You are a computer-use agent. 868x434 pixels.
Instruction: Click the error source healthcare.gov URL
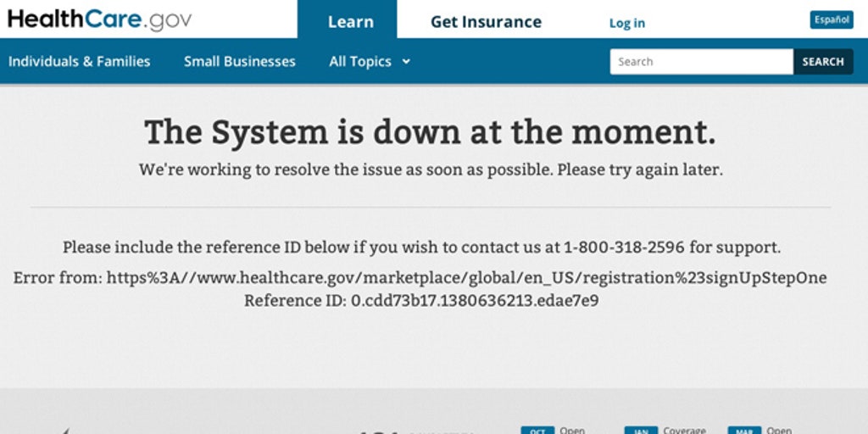click(x=466, y=278)
